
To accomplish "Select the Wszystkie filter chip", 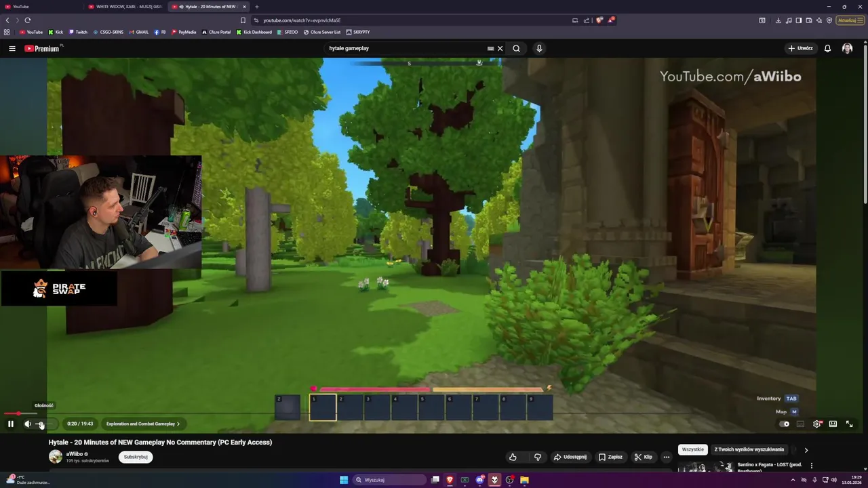I will [693, 449].
